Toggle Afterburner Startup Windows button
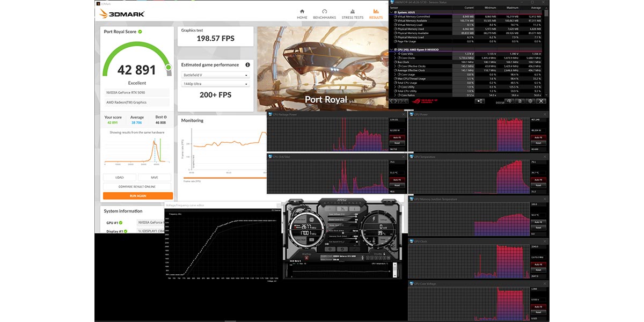This screenshot has height=322, width=644. click(x=306, y=258)
